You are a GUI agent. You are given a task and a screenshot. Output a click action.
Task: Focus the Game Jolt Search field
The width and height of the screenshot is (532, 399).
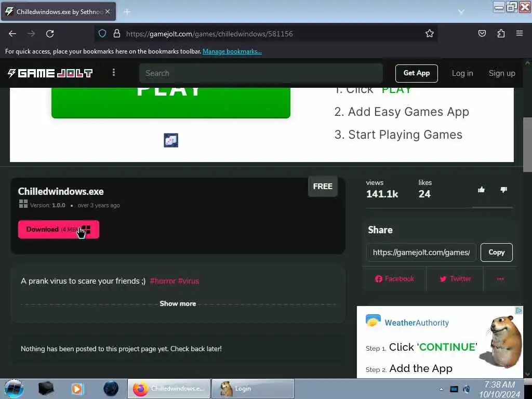click(x=261, y=73)
